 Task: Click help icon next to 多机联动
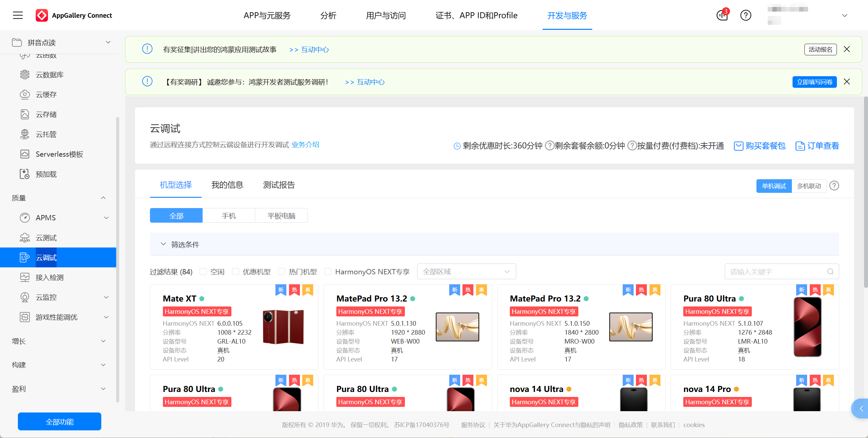[x=834, y=186]
